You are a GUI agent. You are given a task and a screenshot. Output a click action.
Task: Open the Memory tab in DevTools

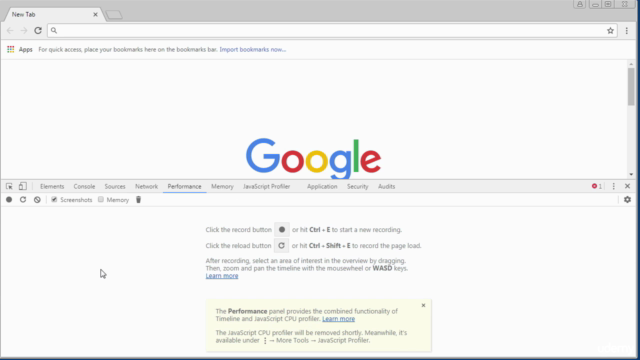[x=222, y=187]
